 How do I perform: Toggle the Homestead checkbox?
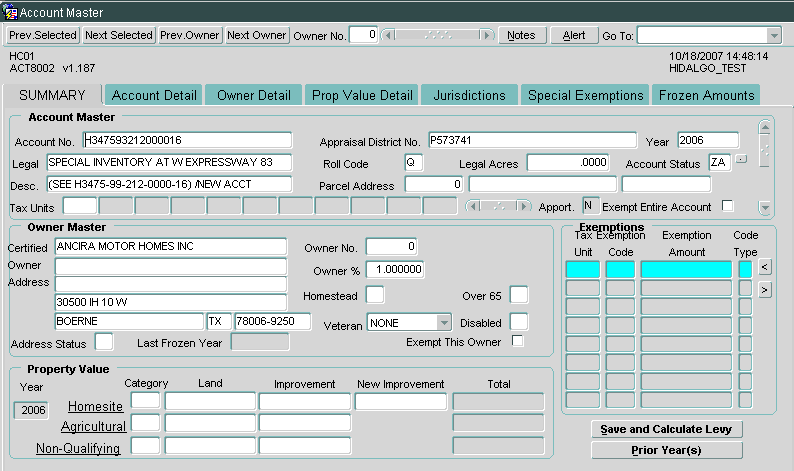375,295
